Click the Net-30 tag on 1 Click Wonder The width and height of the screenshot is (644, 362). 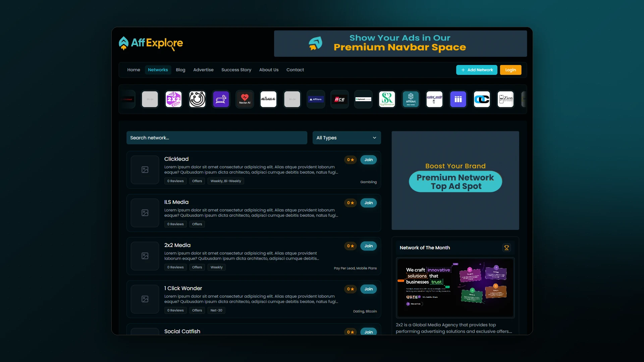[216, 310]
